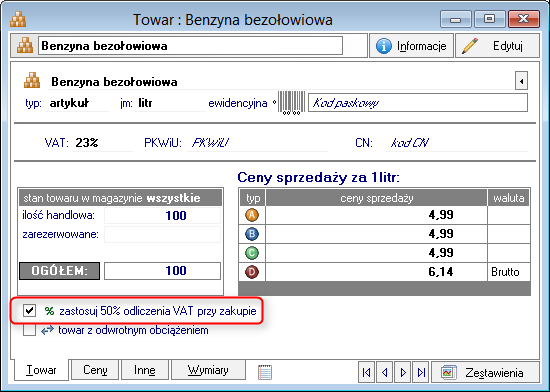
Task: Close the Towar window
Action: [x=523, y=19]
